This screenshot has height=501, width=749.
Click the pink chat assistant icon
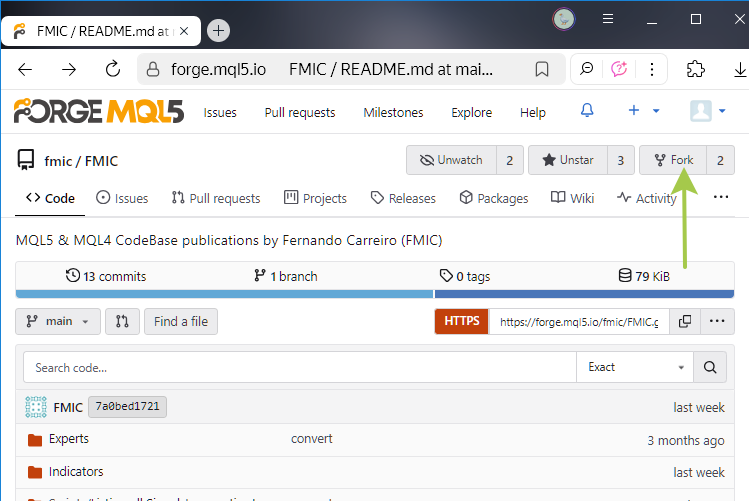(x=619, y=69)
